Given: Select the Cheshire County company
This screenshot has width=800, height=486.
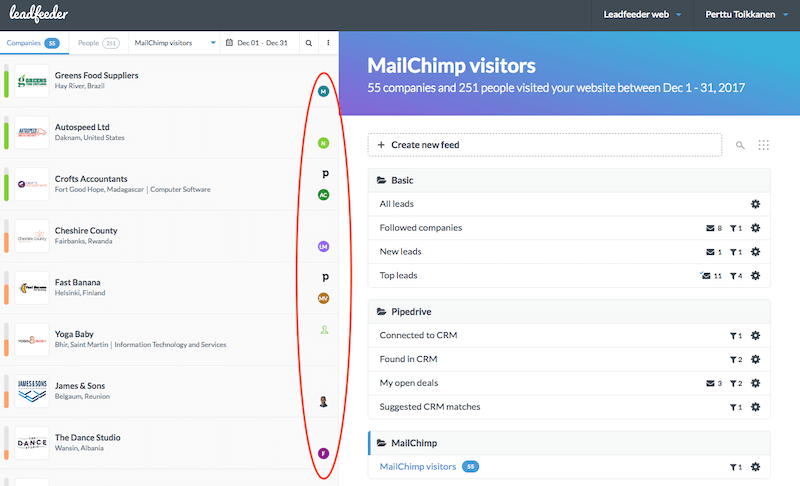Looking at the screenshot, I should (x=169, y=236).
